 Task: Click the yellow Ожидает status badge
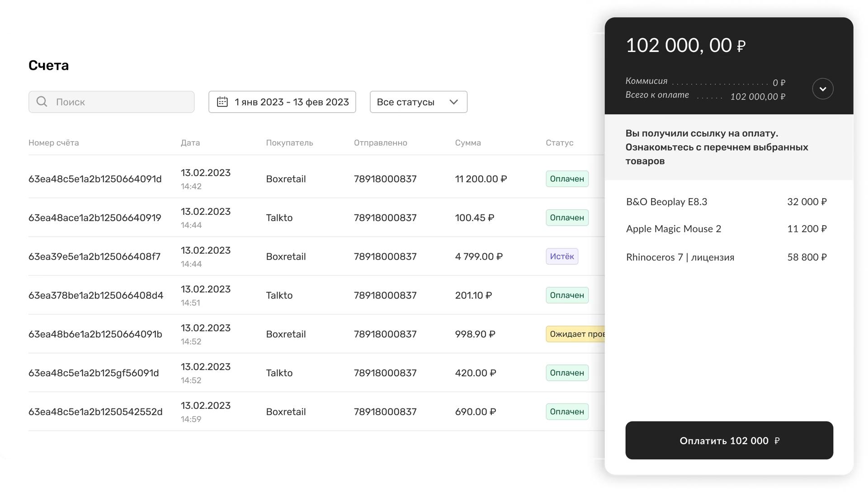tap(575, 334)
